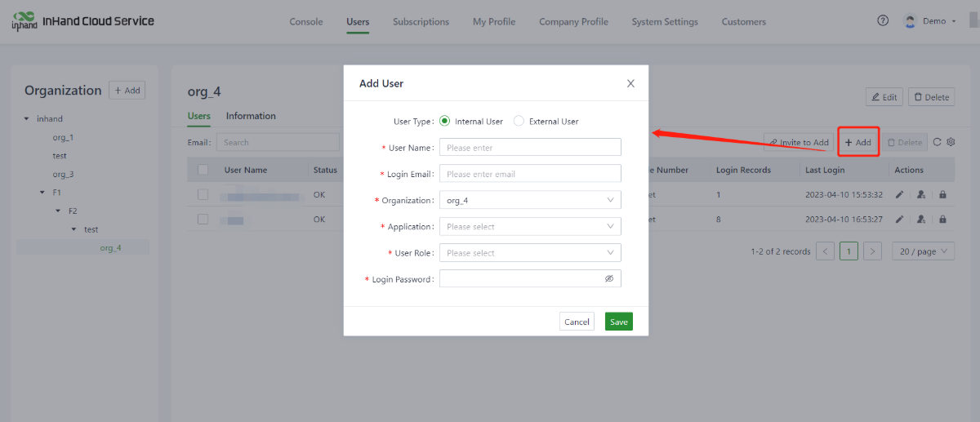Expand the Application dropdown
The width and height of the screenshot is (980, 422).
(x=530, y=226)
